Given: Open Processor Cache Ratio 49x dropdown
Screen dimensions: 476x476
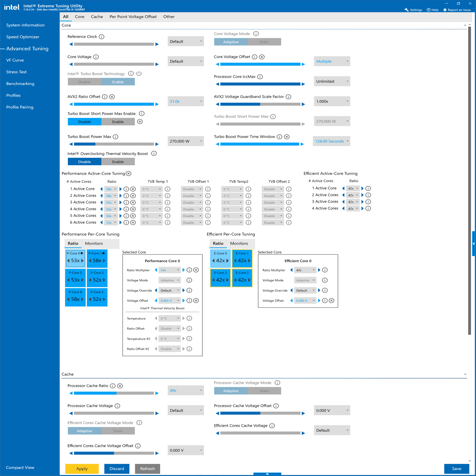Looking at the screenshot, I should [x=186, y=390].
